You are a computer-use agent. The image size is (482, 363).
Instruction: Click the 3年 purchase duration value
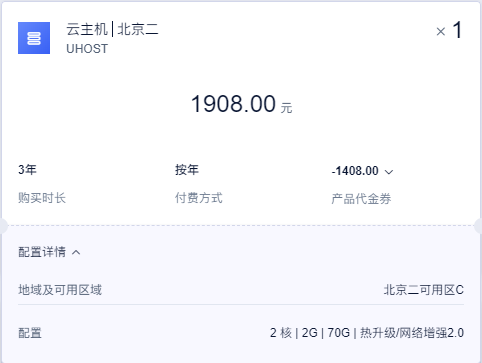click(27, 170)
